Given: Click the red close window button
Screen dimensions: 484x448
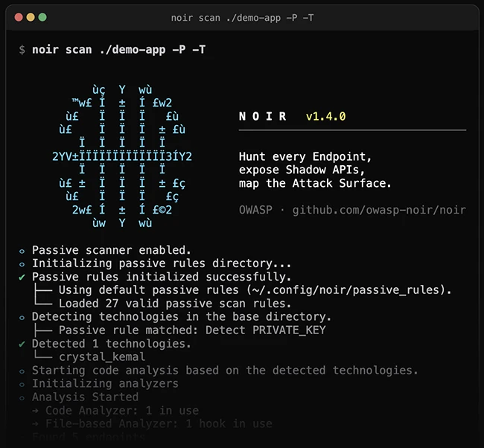Looking at the screenshot, I should click(19, 17).
